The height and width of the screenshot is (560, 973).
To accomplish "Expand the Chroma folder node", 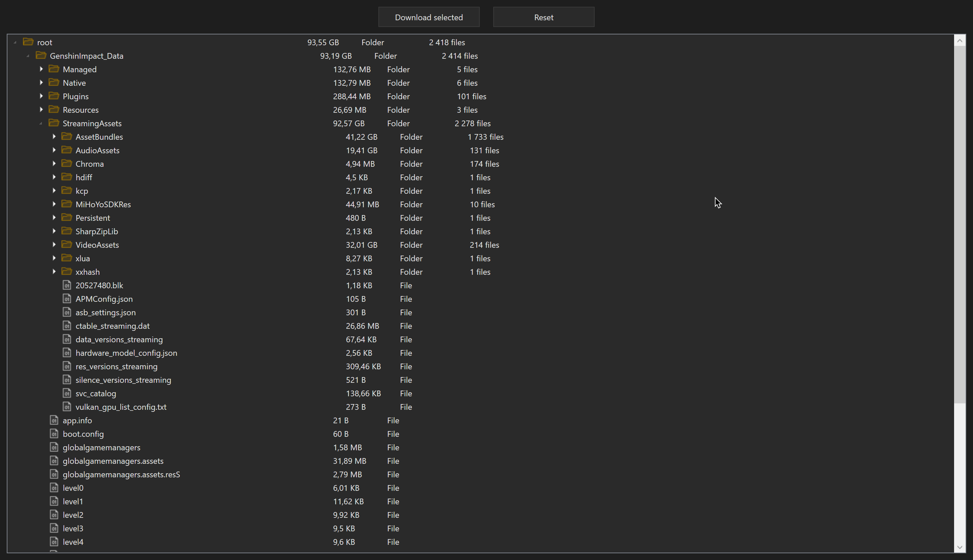I will (x=54, y=164).
